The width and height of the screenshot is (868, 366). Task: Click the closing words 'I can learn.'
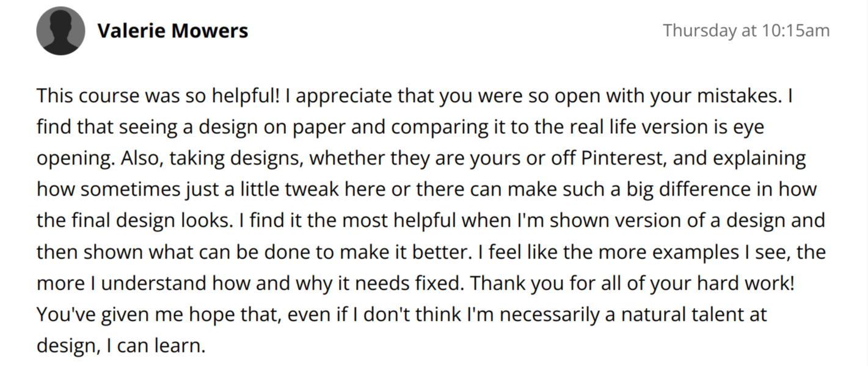(154, 346)
